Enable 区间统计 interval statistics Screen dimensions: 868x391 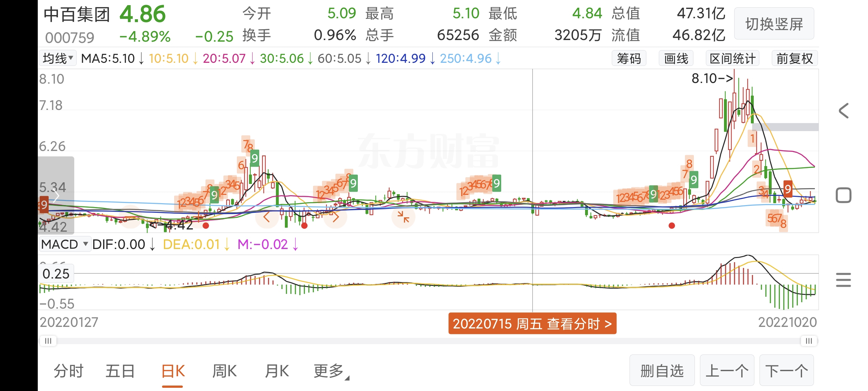[732, 59]
